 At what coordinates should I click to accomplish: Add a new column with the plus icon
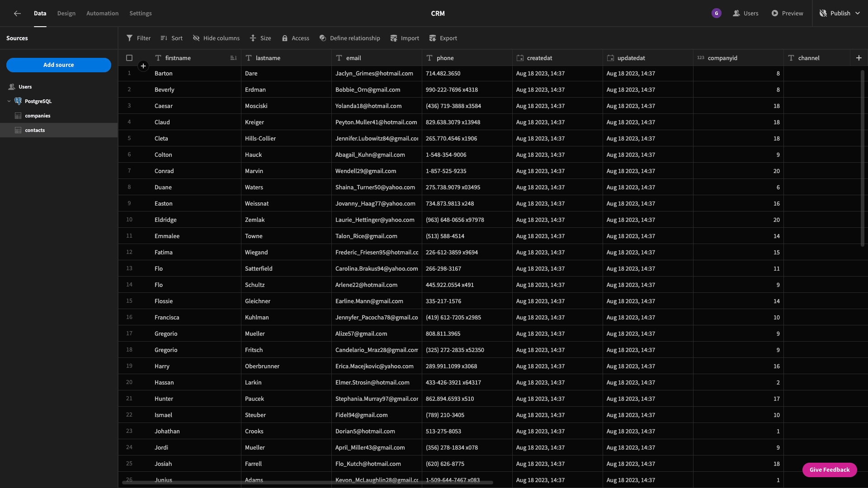click(859, 58)
